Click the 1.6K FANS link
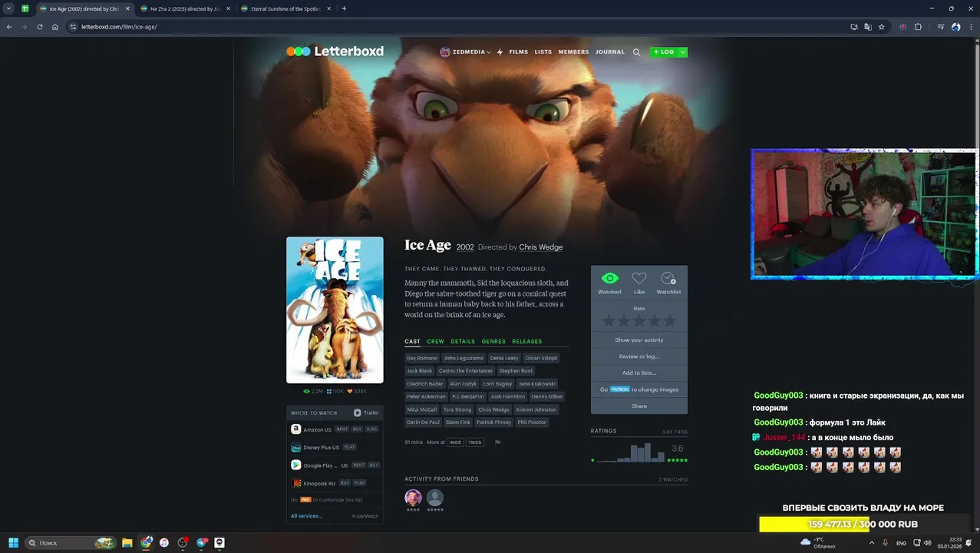This screenshot has height=553, width=980. 675,432
